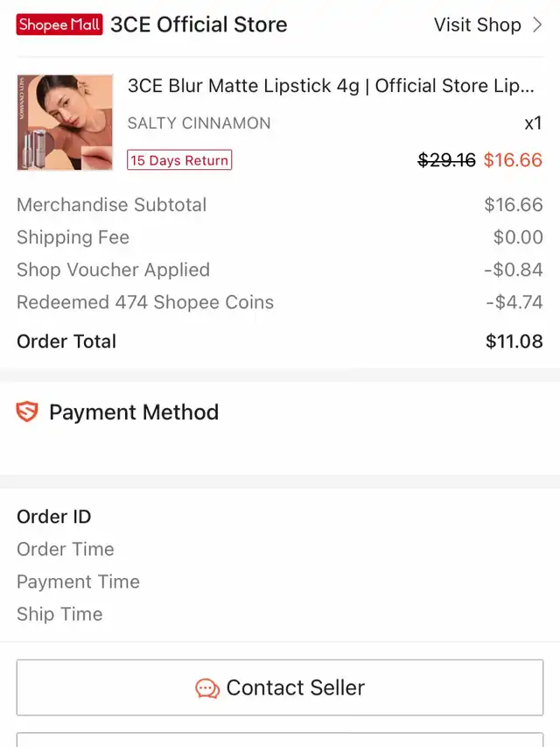Open the lipstick product thumbnail
This screenshot has width=560, height=747.
(x=65, y=123)
